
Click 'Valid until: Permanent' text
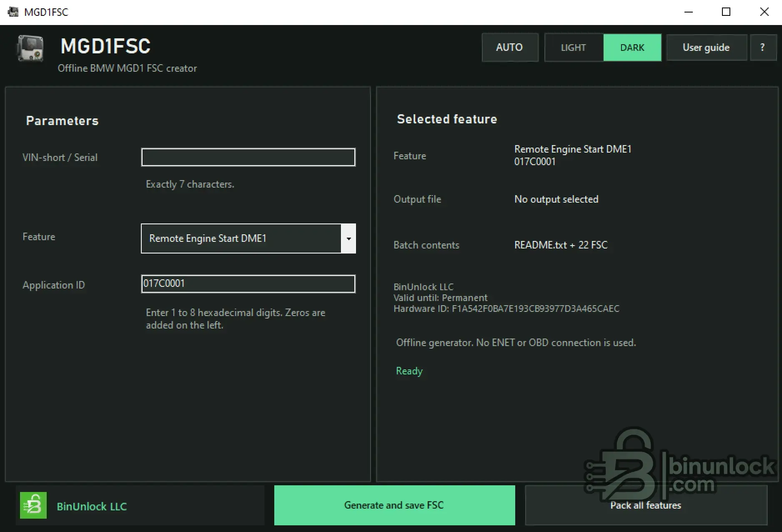pyautogui.click(x=440, y=298)
